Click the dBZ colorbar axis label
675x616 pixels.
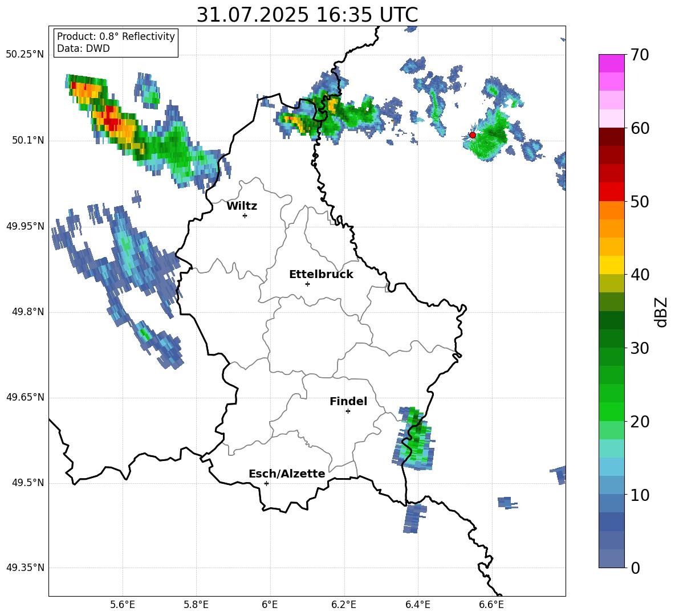click(661, 312)
